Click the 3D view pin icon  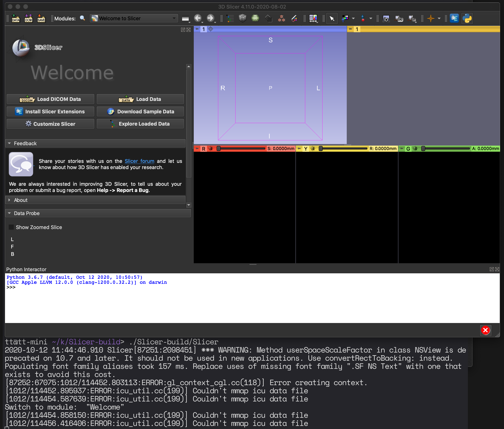pos(197,29)
